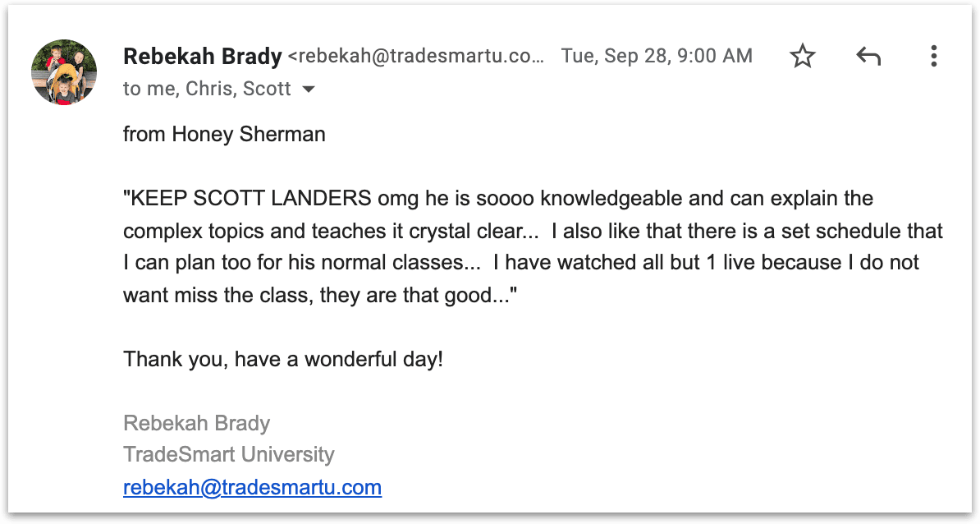The width and height of the screenshot is (980, 524).
Task: Open the rebekah@tradesmartu.com signature link
Action: 253,487
